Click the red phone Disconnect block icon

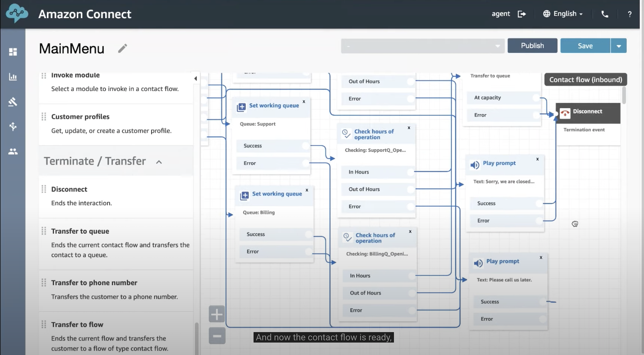point(565,114)
